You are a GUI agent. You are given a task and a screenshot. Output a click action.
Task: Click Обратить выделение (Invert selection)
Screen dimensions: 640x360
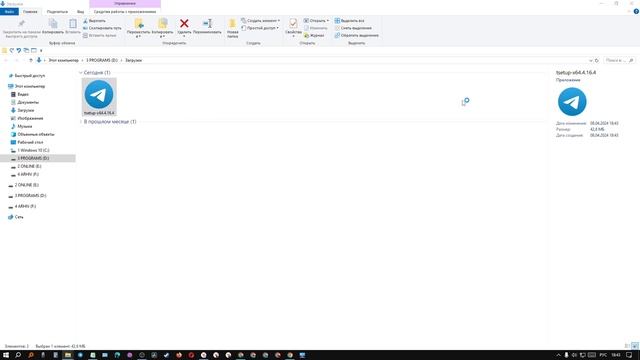point(356,36)
